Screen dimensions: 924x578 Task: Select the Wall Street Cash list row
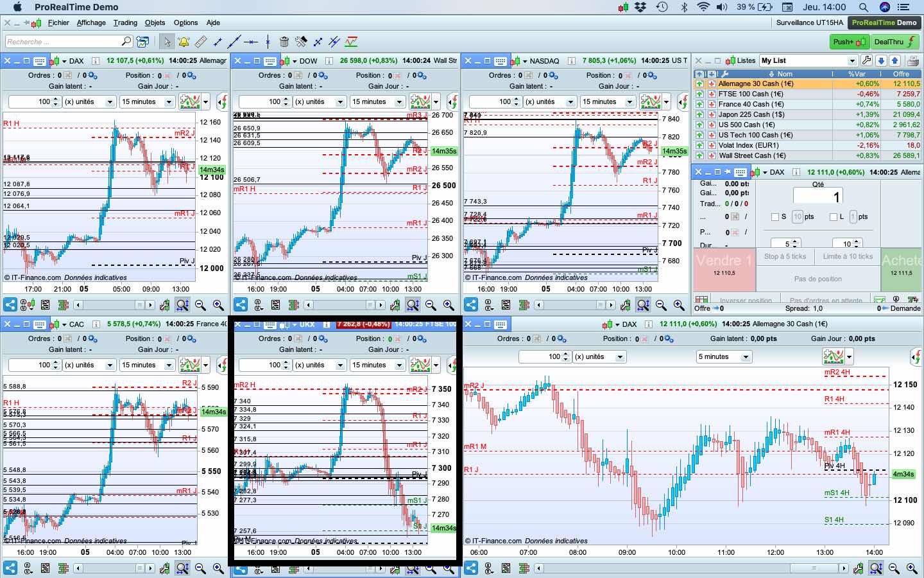(x=807, y=155)
